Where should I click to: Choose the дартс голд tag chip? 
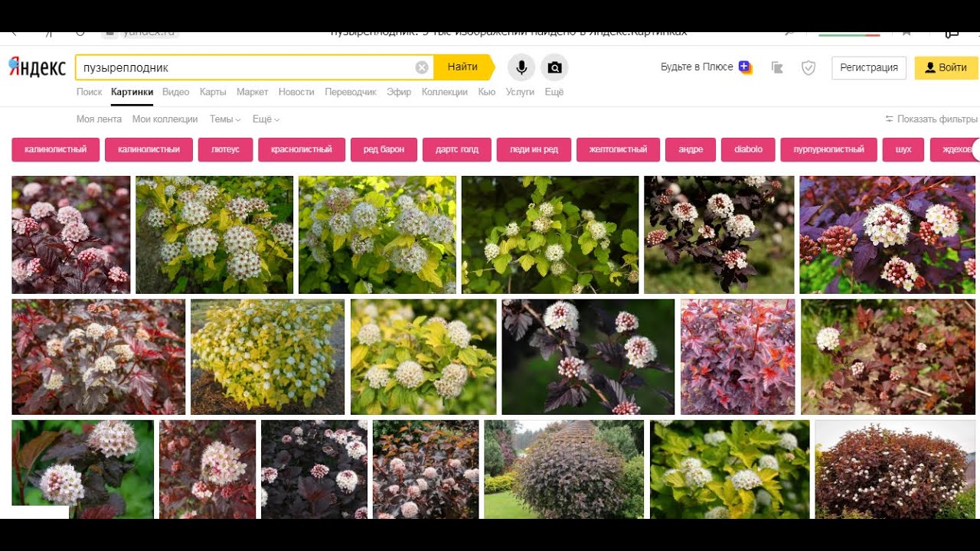[x=457, y=149]
